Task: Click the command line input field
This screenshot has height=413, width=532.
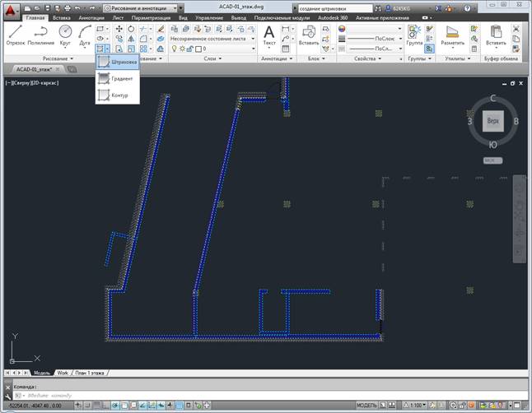Action: (x=270, y=396)
